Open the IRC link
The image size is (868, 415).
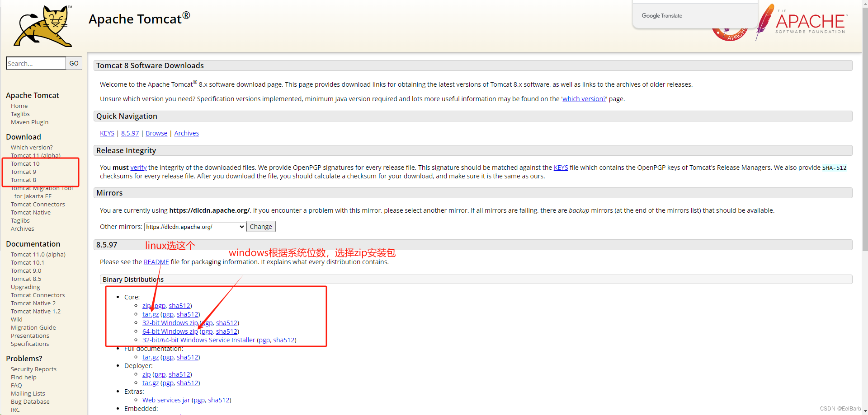point(15,410)
